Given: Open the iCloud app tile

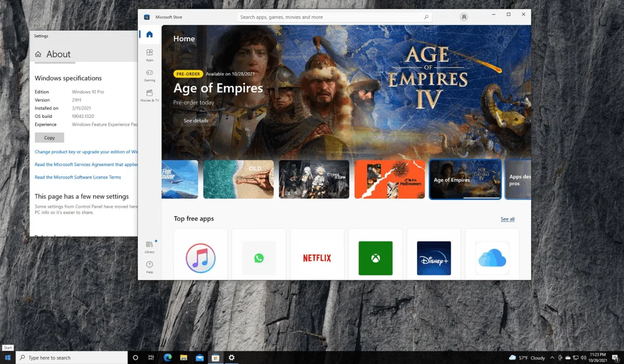Looking at the screenshot, I should (x=492, y=254).
